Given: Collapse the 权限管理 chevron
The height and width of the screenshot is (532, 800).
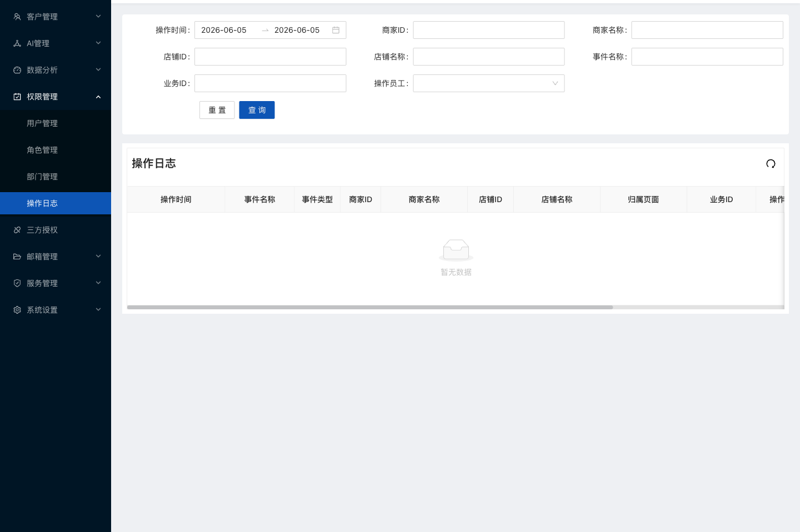Looking at the screenshot, I should (x=98, y=97).
